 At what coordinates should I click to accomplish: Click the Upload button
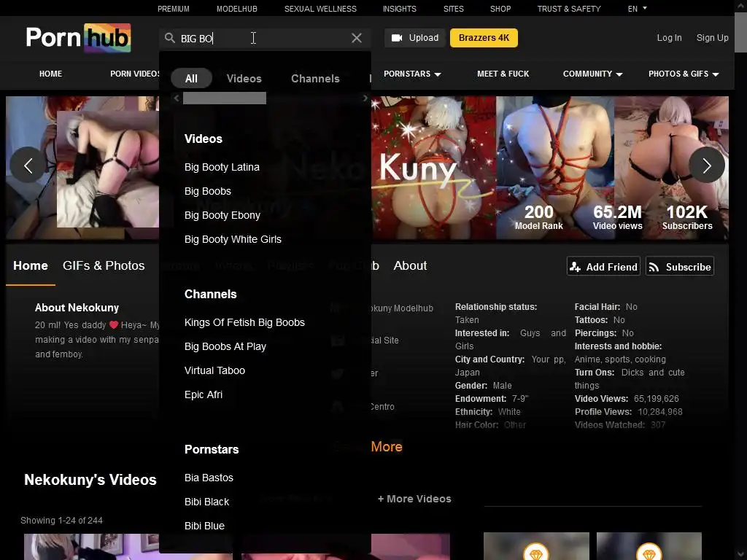[415, 38]
